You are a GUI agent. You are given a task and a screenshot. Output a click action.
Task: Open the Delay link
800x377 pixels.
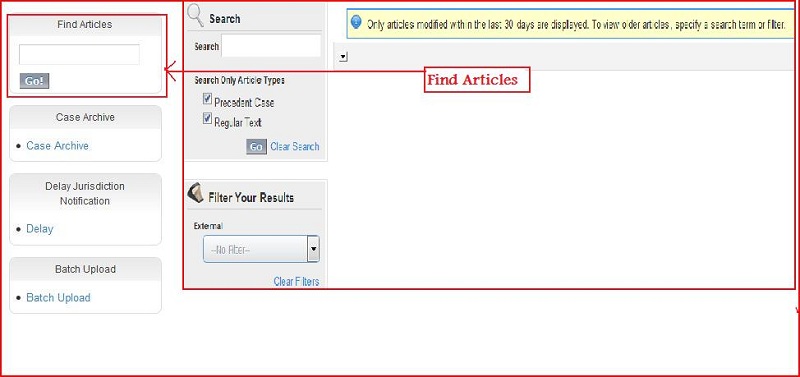point(40,229)
